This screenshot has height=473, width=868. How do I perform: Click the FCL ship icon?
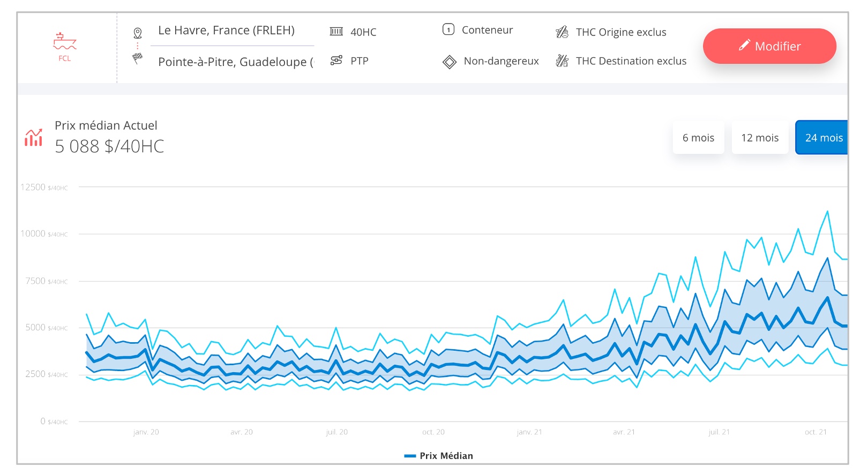(65, 41)
